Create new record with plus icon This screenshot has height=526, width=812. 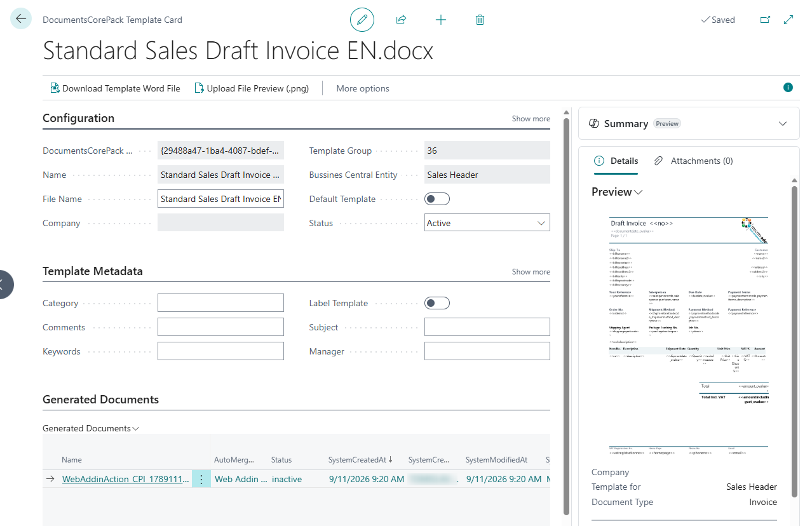[441, 20]
